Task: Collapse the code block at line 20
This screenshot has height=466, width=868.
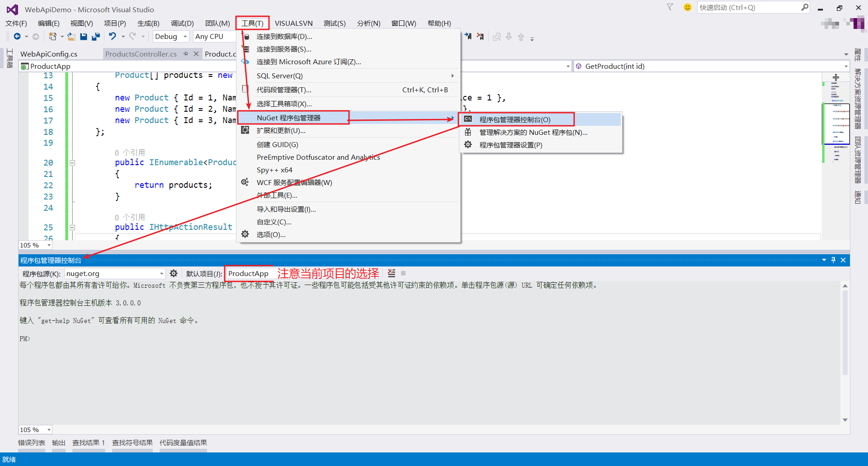Action: click(x=72, y=163)
